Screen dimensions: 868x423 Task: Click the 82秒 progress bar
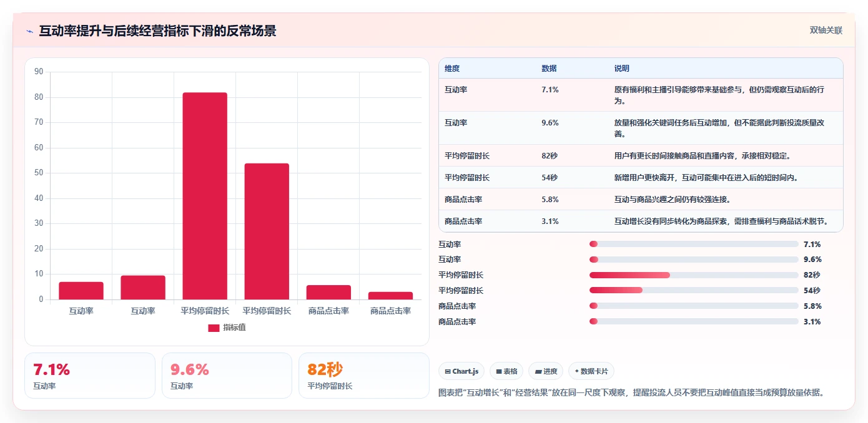tap(694, 275)
